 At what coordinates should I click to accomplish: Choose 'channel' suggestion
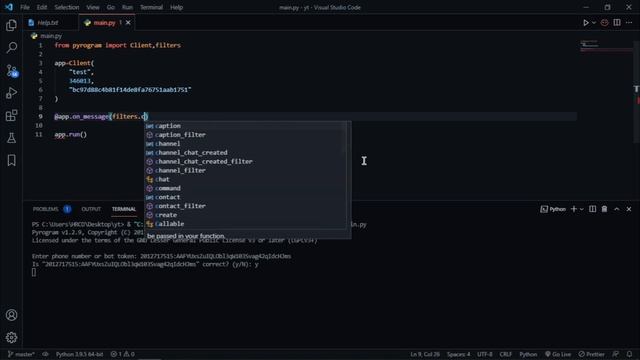tap(245, 144)
